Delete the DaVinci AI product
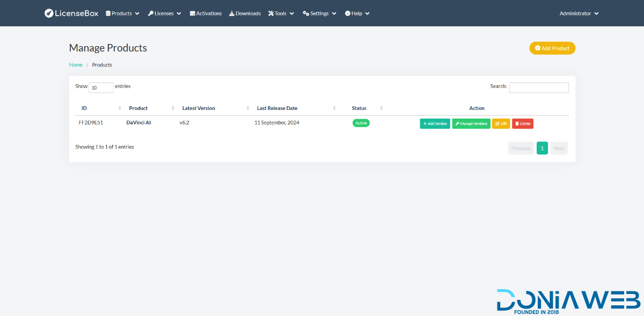This screenshot has width=644, height=316. click(x=522, y=123)
